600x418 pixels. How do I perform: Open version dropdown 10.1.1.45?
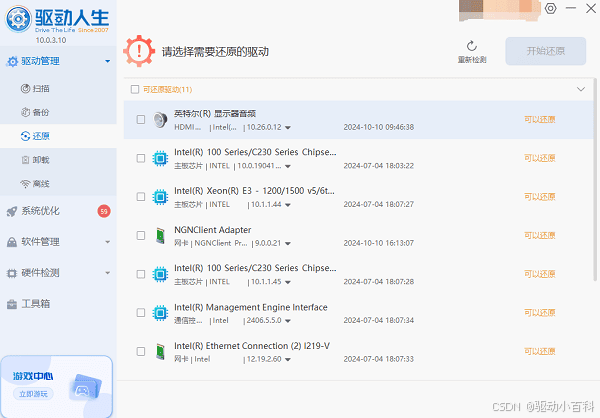click(x=288, y=282)
